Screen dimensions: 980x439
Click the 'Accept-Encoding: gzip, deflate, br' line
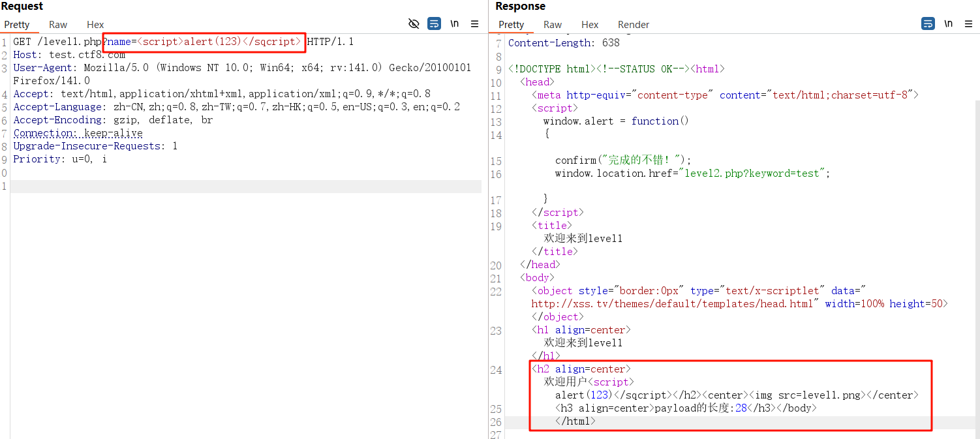pyautogui.click(x=113, y=120)
